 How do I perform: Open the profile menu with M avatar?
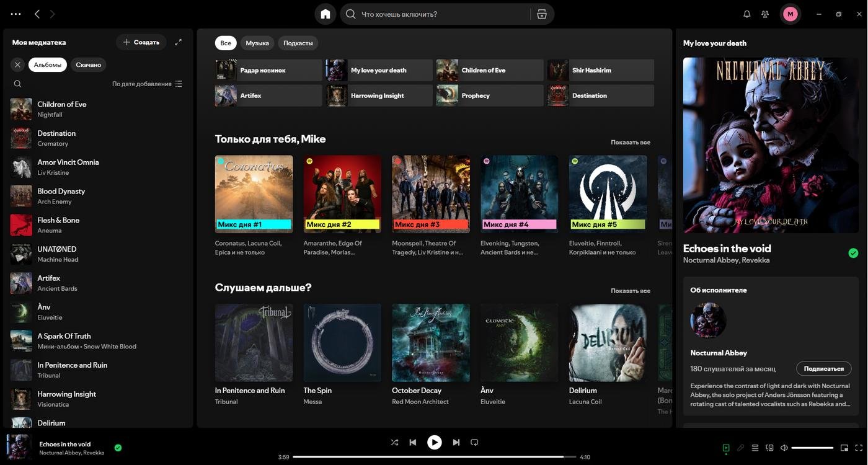tap(790, 14)
